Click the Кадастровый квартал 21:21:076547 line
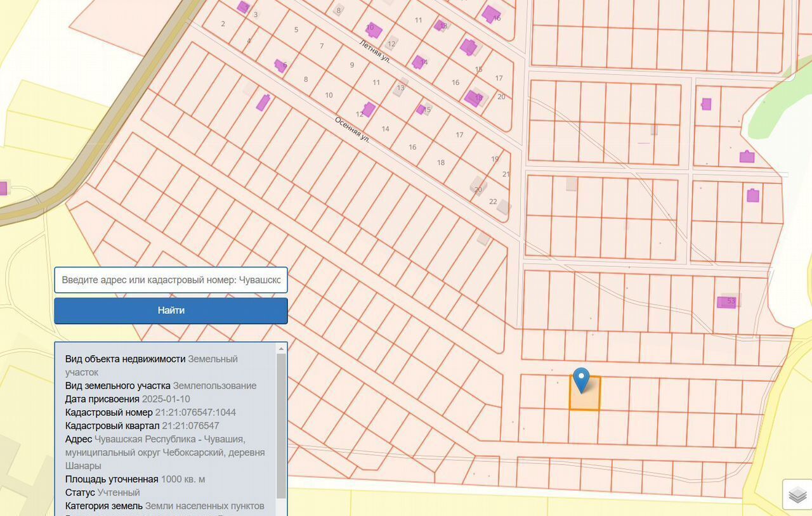The height and width of the screenshot is (516, 812). pyautogui.click(x=142, y=425)
